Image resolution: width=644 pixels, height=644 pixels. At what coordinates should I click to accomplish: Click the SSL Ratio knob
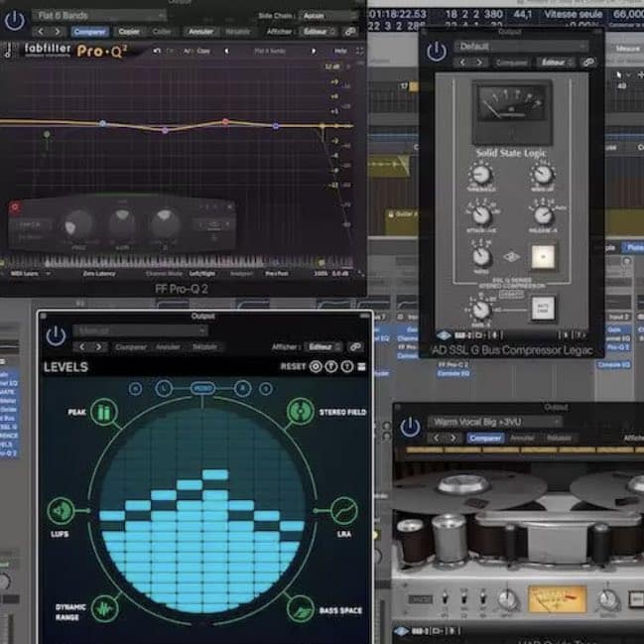(481, 256)
